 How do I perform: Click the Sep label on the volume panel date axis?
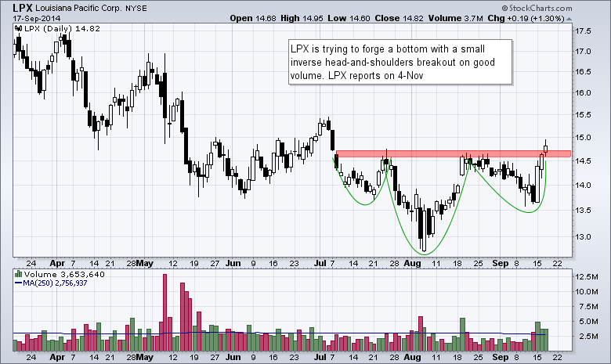click(501, 358)
